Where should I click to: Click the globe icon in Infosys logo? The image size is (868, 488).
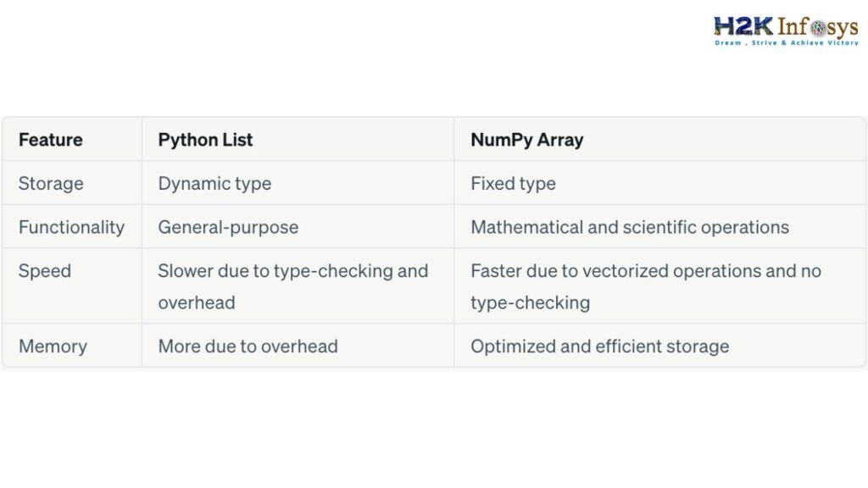pos(818,27)
